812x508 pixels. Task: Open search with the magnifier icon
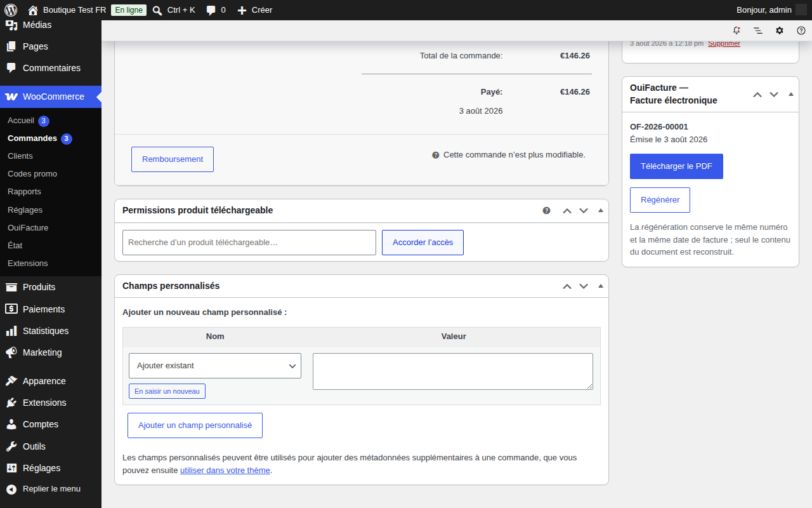click(x=158, y=10)
